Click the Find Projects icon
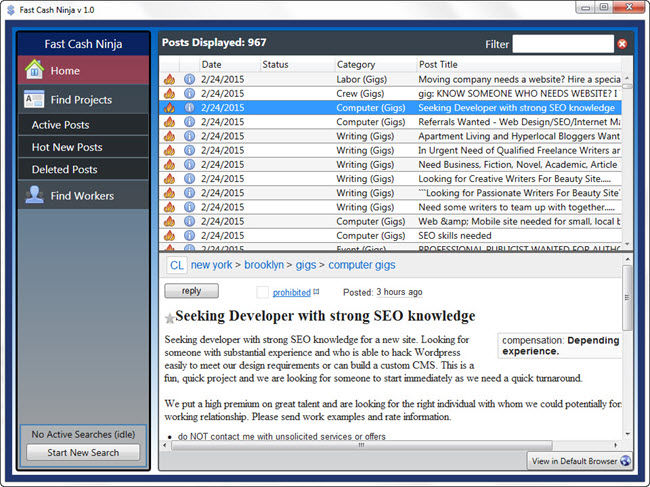The image size is (650, 487). (35, 100)
